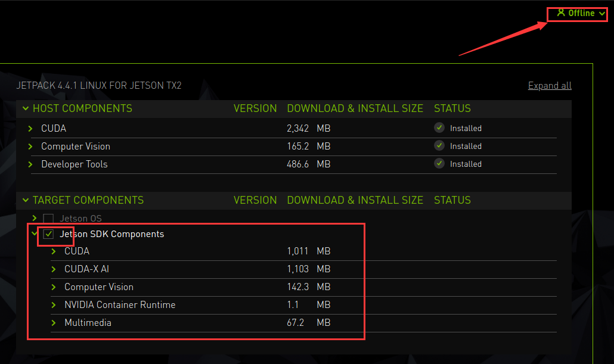Viewport: 614px width, 364px height.
Task: Click the 1.1 MB size value
Action: pyautogui.click(x=309, y=305)
